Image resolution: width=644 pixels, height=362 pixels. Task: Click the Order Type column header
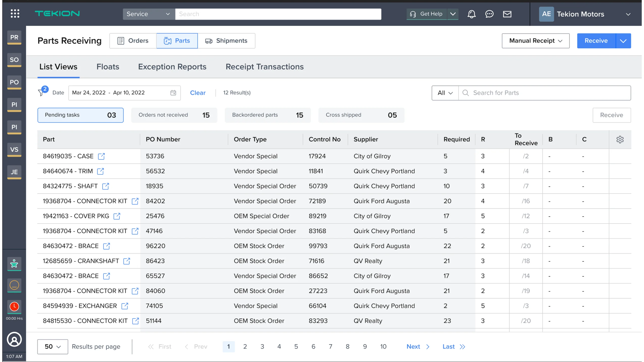click(x=250, y=140)
